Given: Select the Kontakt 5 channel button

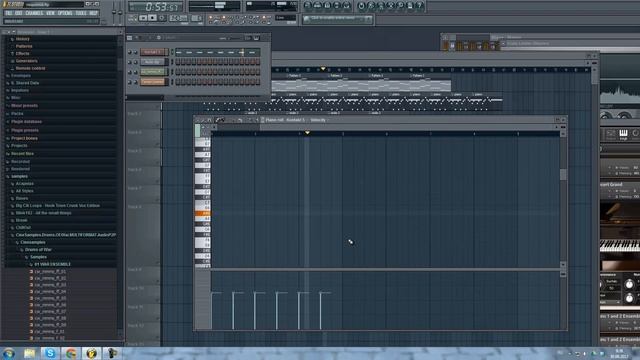Looking at the screenshot, I should click(x=153, y=52).
